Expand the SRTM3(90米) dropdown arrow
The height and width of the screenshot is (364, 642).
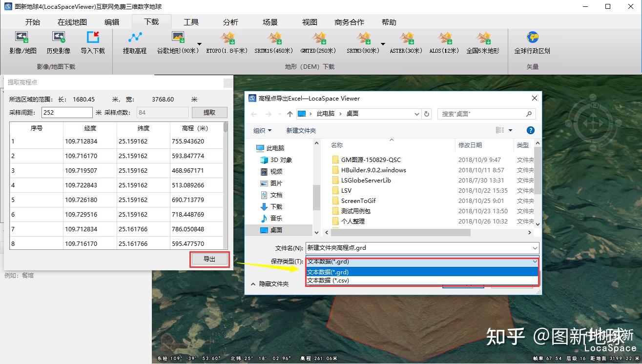tap(383, 44)
